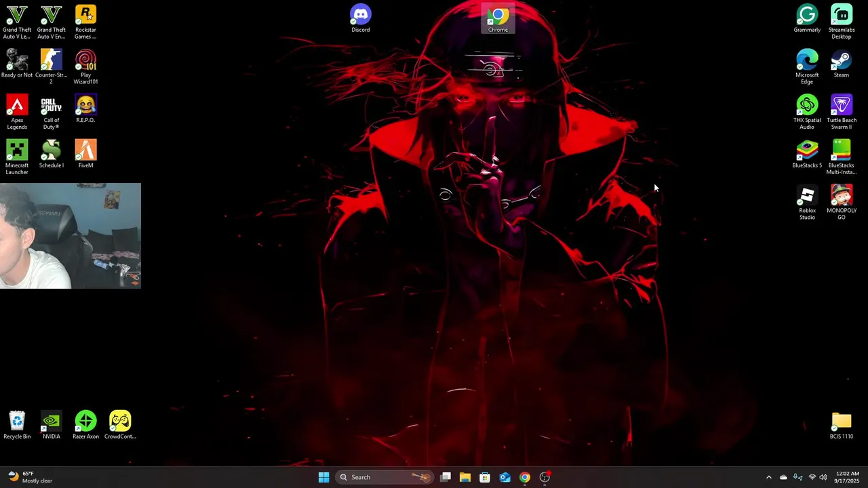The width and height of the screenshot is (868, 488).
Task: Launch Rockstar Games Launcher icon
Action: [85, 22]
